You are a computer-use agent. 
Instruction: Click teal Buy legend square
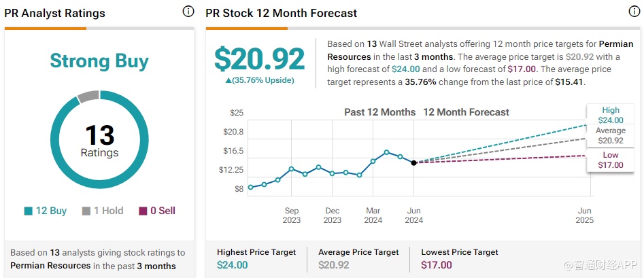[x=29, y=211]
